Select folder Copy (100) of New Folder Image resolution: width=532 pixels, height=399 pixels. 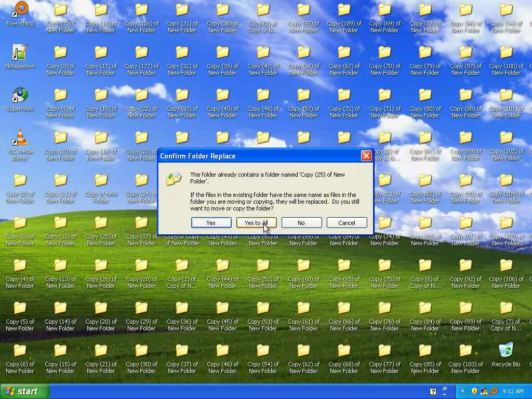click(x=506, y=61)
